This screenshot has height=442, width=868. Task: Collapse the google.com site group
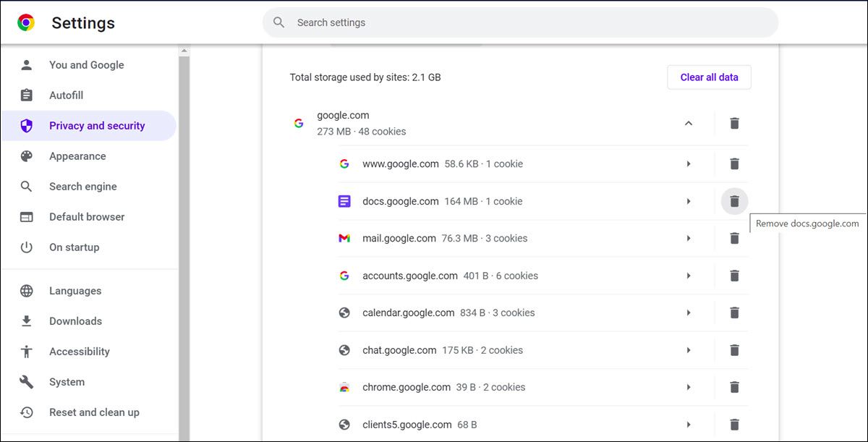[x=688, y=123]
